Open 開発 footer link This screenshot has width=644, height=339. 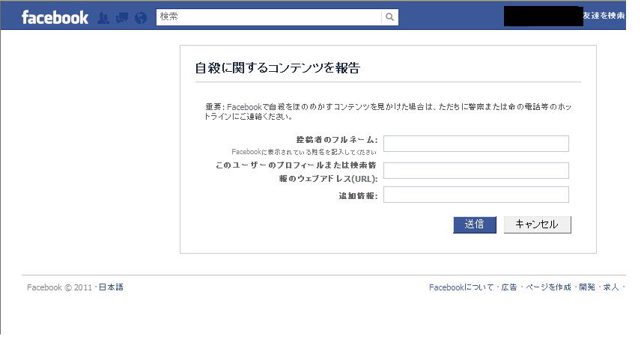coord(587,287)
